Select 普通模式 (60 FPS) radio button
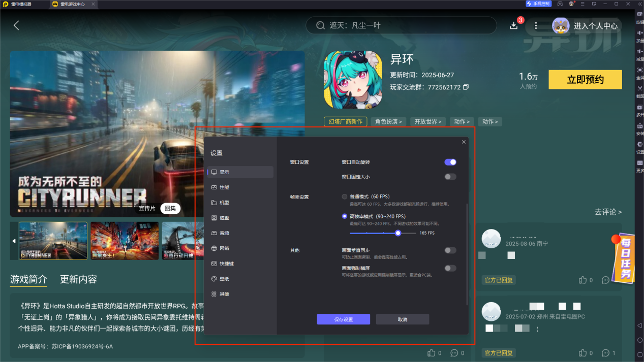 coord(345,196)
